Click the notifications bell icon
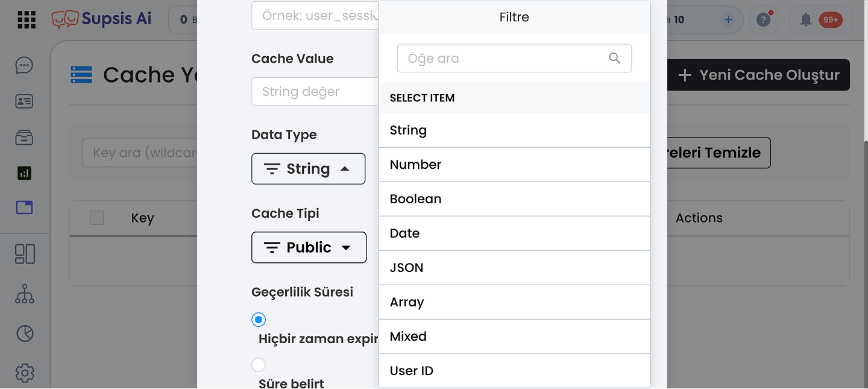Viewport: 868px width, 389px height. tap(806, 20)
